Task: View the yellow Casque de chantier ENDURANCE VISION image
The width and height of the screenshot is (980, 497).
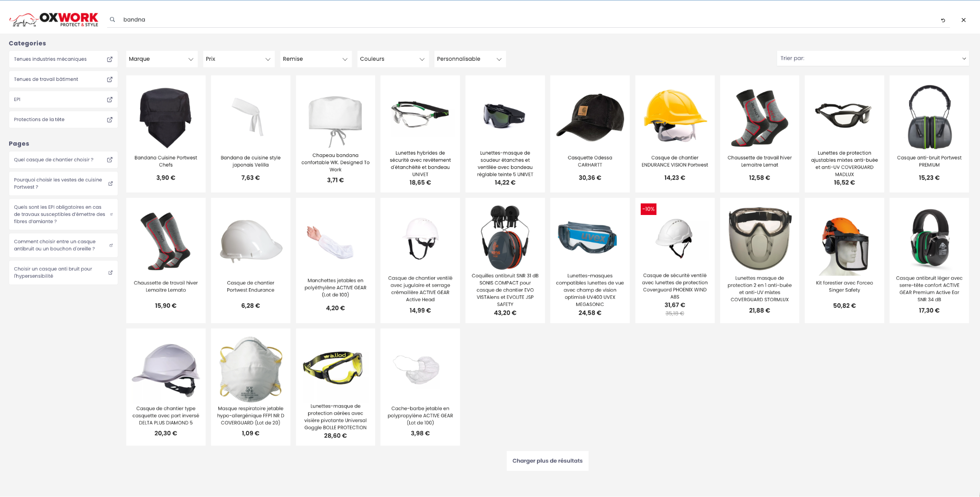Action: [675, 116]
